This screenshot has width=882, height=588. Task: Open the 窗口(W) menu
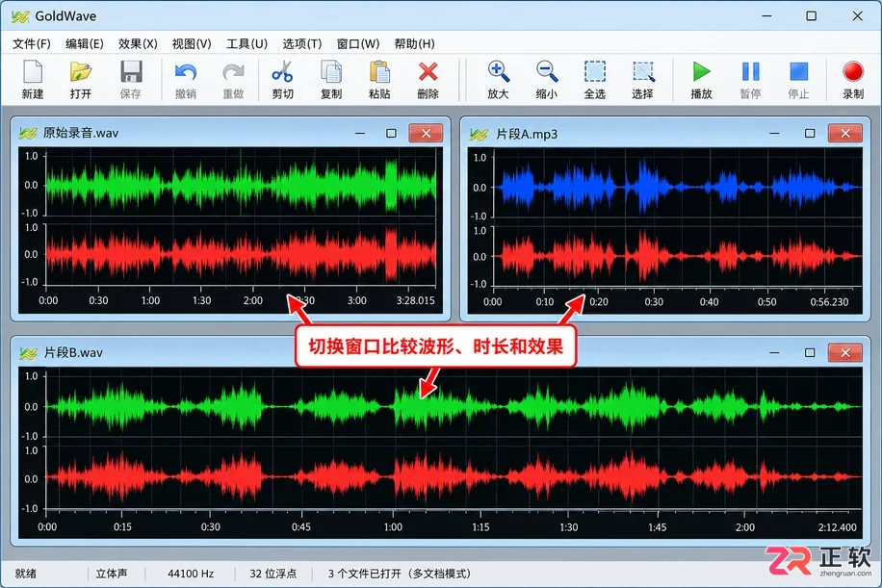click(358, 44)
